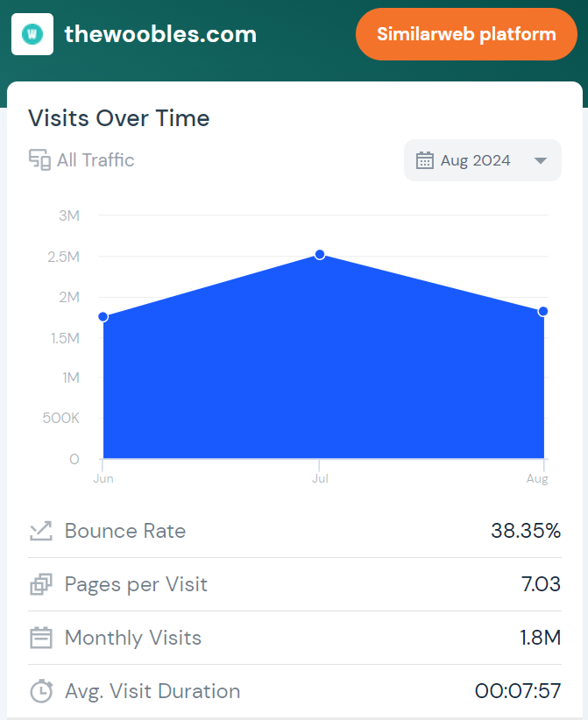
Task: Click the Visits Over Time heading
Action: click(119, 118)
